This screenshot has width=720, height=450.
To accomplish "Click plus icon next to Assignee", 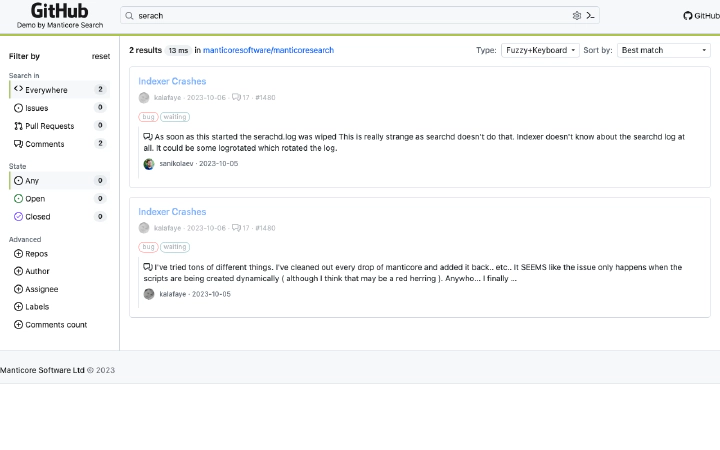I will [18, 289].
